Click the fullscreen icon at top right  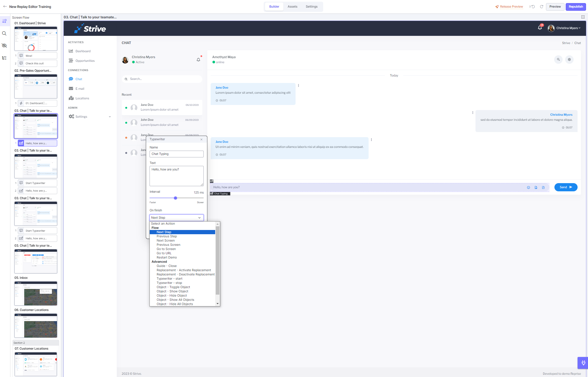(583, 17)
